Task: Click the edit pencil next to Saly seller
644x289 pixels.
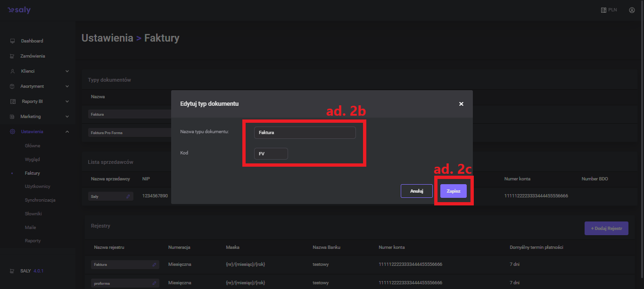Action: coord(128,196)
